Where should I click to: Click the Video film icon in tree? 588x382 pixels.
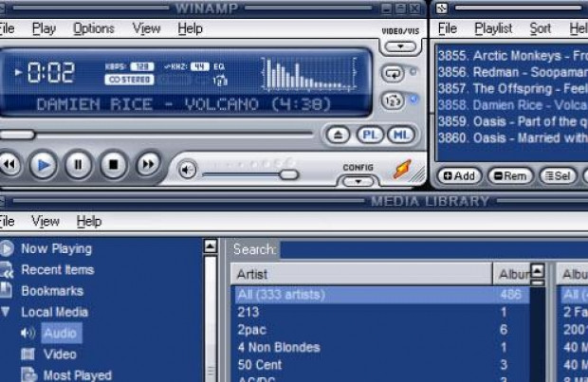[x=28, y=354]
